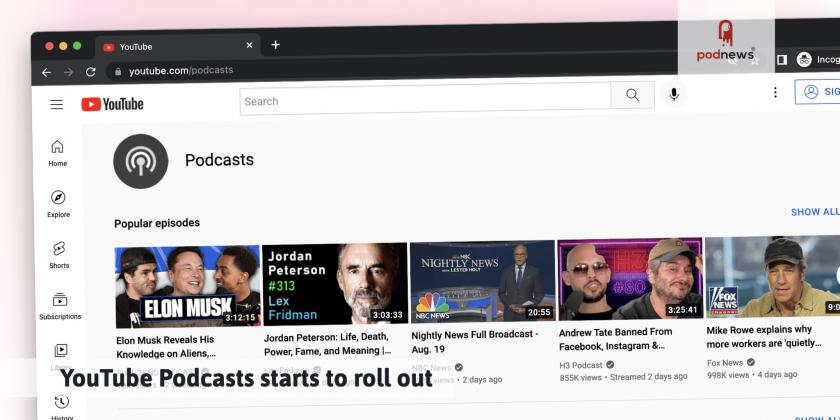Image resolution: width=840 pixels, height=420 pixels.
Task: Open the H3 Podcast channel
Action: [x=581, y=365]
